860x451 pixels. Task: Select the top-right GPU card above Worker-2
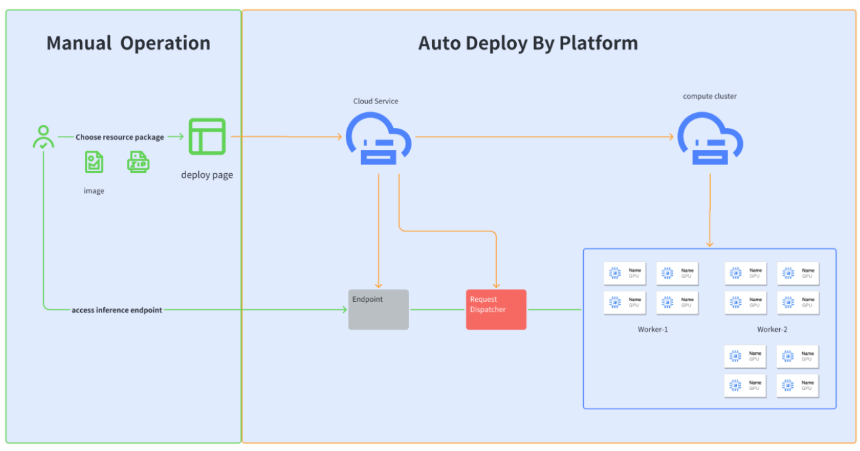coord(798,273)
